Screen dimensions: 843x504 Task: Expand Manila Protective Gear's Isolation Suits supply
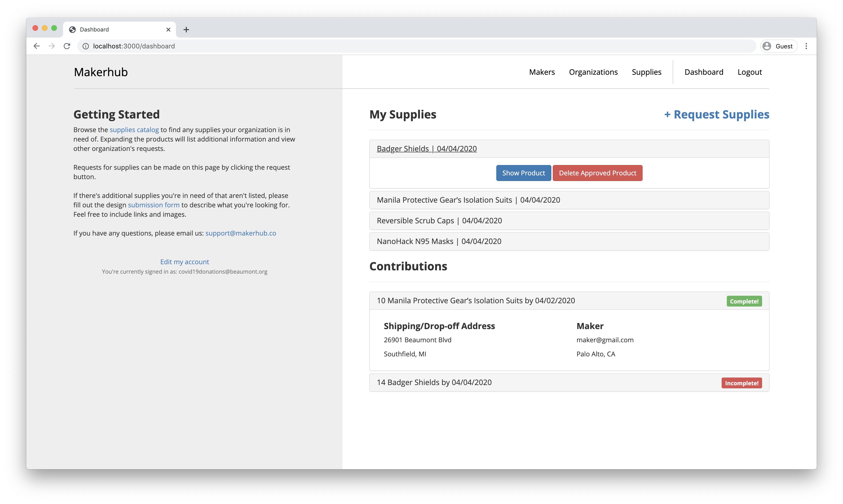point(468,200)
